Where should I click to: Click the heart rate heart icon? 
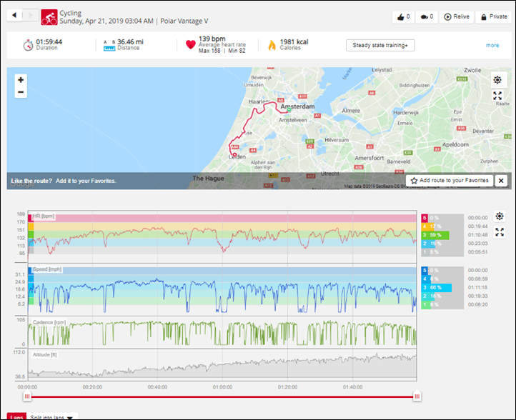click(191, 44)
